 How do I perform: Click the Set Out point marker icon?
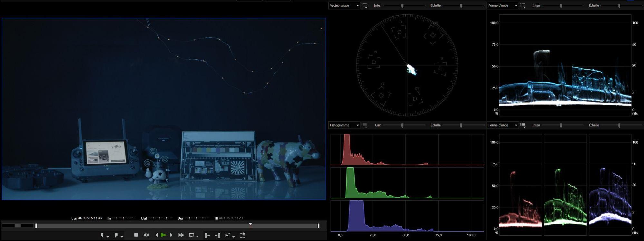(x=116, y=235)
